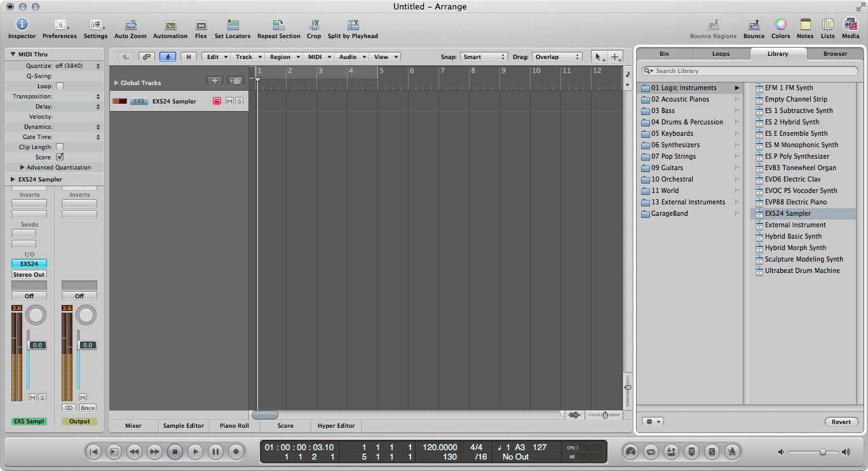Screen dimensions: 868x471
Task: Click inside the Search Library field
Action: tap(750, 70)
